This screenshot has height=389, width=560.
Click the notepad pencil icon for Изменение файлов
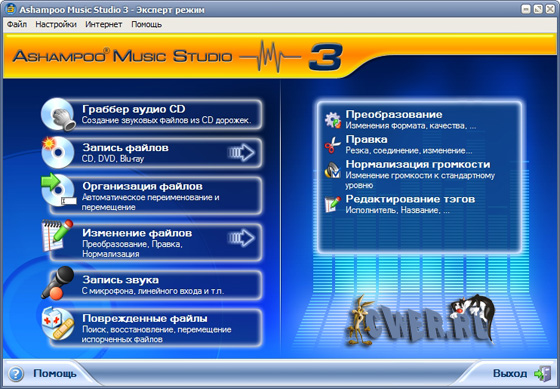point(57,235)
